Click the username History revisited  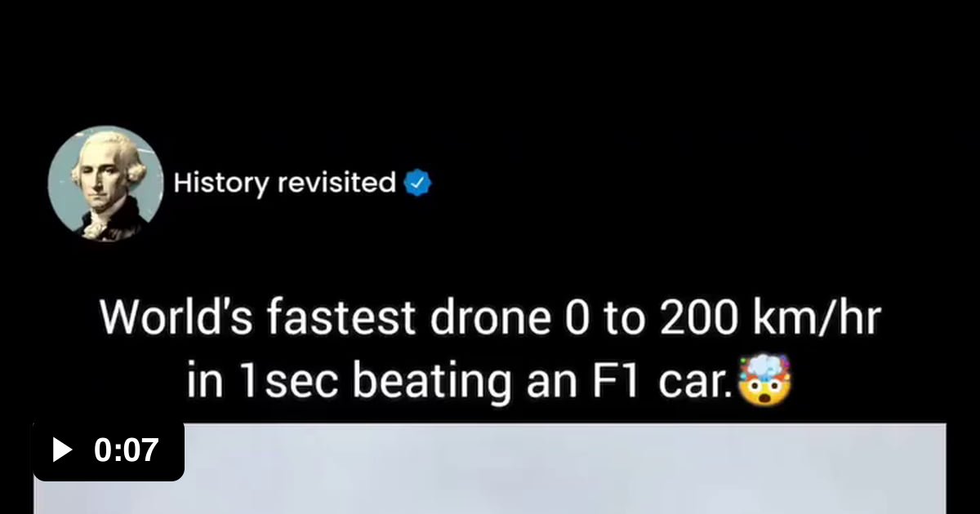coord(283,182)
